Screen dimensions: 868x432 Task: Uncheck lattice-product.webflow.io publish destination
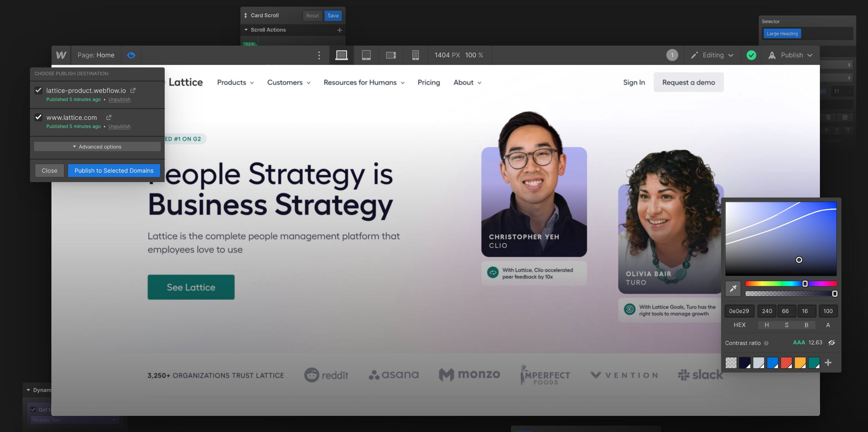[x=38, y=90]
